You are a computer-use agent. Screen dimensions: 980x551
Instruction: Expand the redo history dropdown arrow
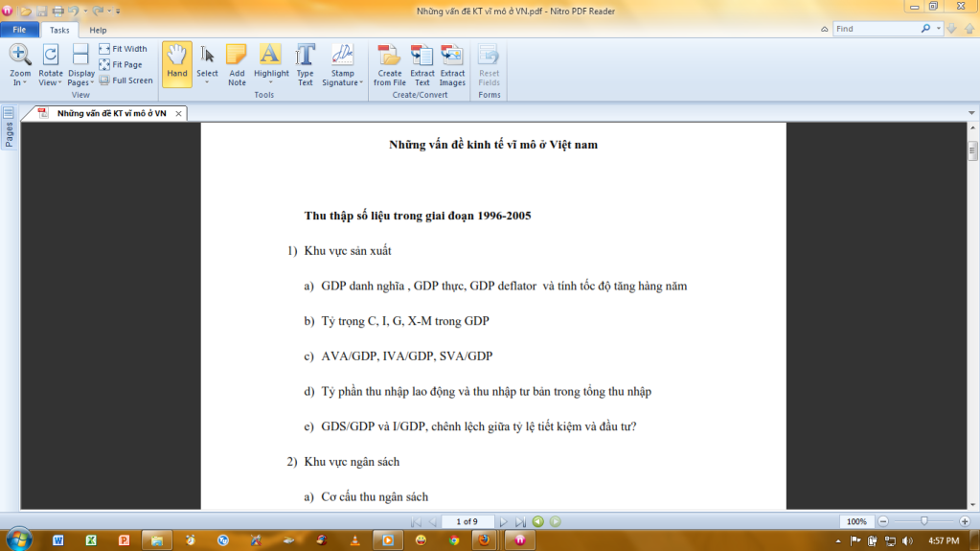pyautogui.click(x=109, y=11)
